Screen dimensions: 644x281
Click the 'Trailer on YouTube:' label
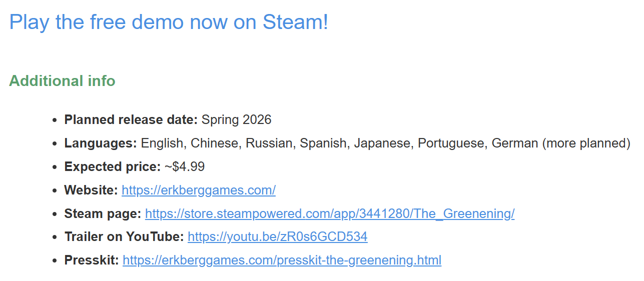point(124,237)
